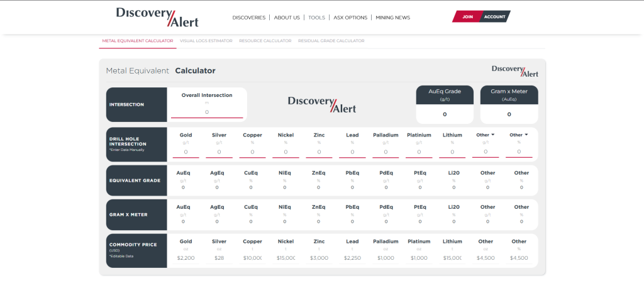Edit the Lead price $2,250 field
Image resolution: width=644 pixels, height=283 pixels.
pos(352,258)
